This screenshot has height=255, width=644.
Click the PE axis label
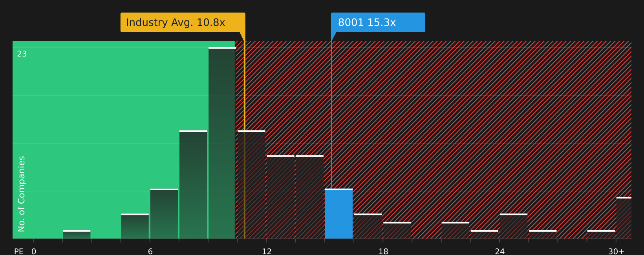pyautogui.click(x=19, y=251)
